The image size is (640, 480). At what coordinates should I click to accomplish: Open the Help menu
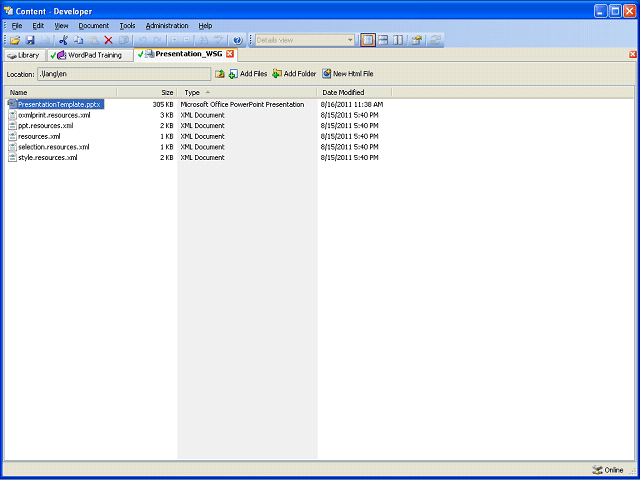[205, 26]
